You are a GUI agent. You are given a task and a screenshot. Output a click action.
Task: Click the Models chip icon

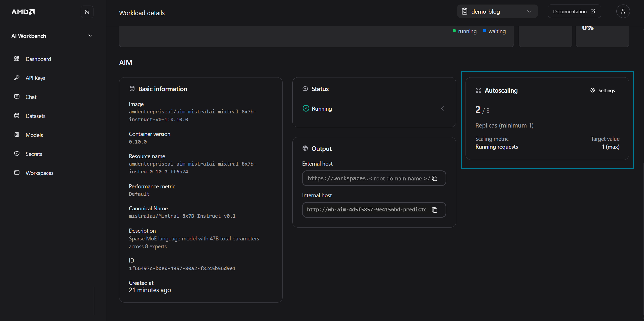[17, 135]
